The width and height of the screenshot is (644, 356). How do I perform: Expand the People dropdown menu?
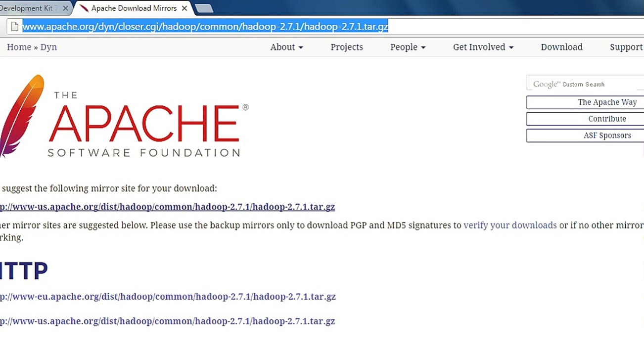408,47
